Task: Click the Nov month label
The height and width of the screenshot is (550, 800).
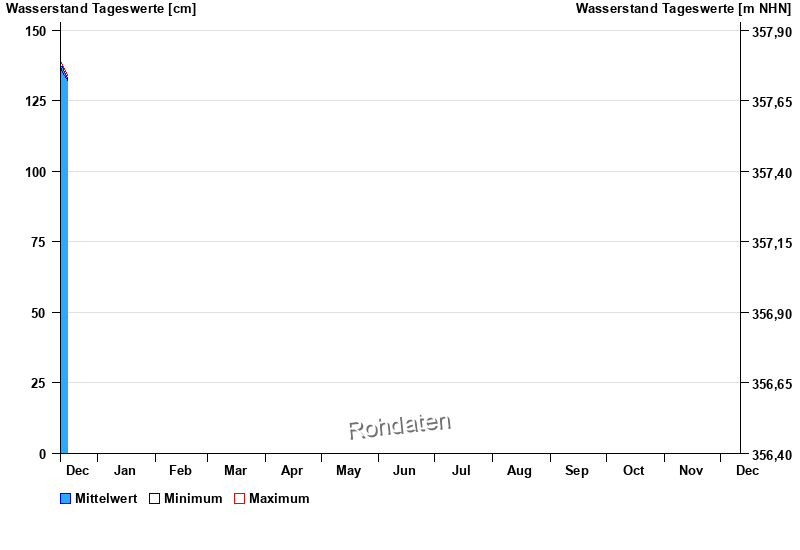Action: click(691, 470)
